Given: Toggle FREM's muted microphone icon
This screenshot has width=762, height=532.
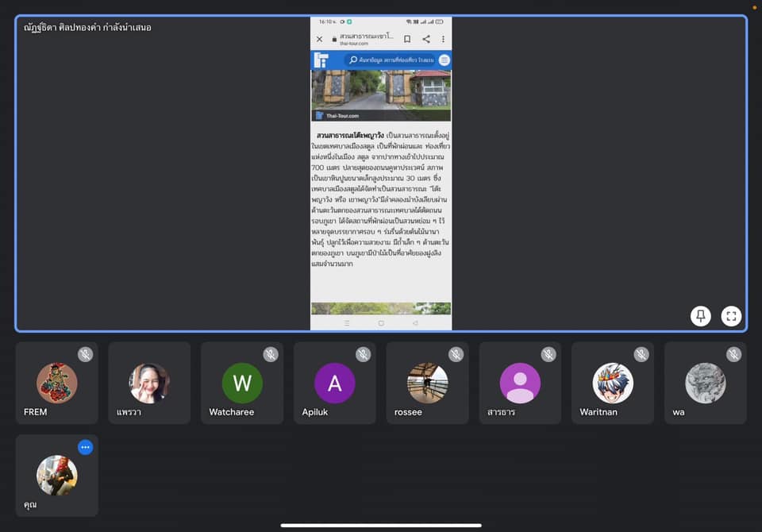Looking at the screenshot, I should pos(85,354).
